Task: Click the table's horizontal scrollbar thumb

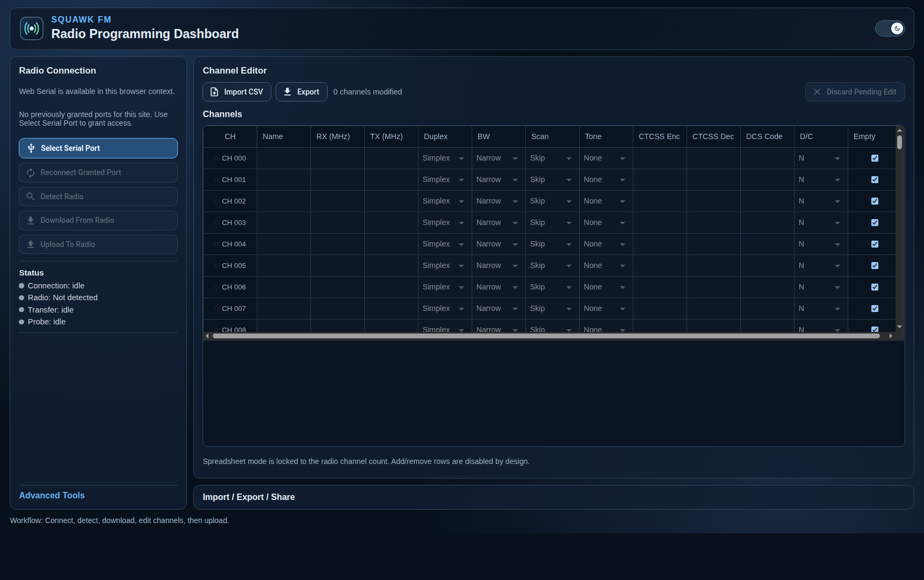Action: [546, 336]
